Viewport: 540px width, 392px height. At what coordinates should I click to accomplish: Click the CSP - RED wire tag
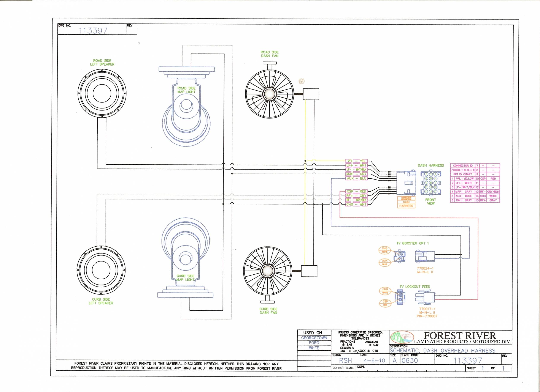[356, 191]
